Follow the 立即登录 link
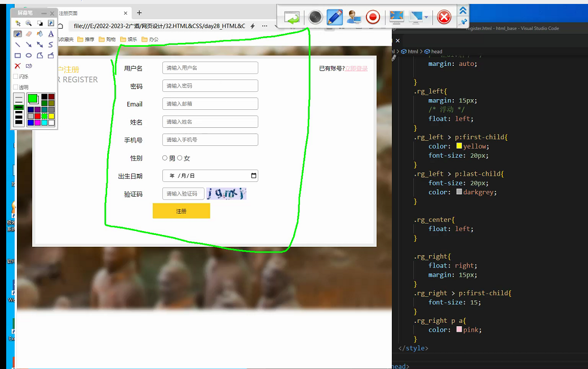The width and height of the screenshot is (588, 369). tap(356, 69)
